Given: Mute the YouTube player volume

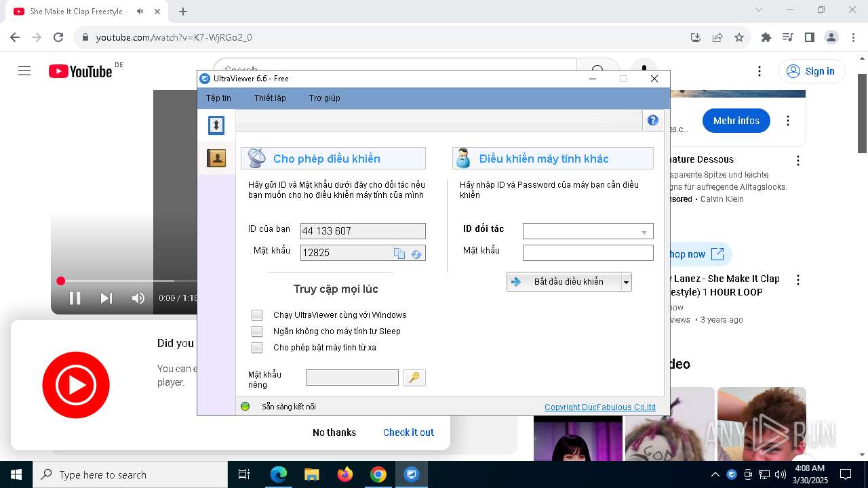Looking at the screenshot, I should click(x=138, y=298).
